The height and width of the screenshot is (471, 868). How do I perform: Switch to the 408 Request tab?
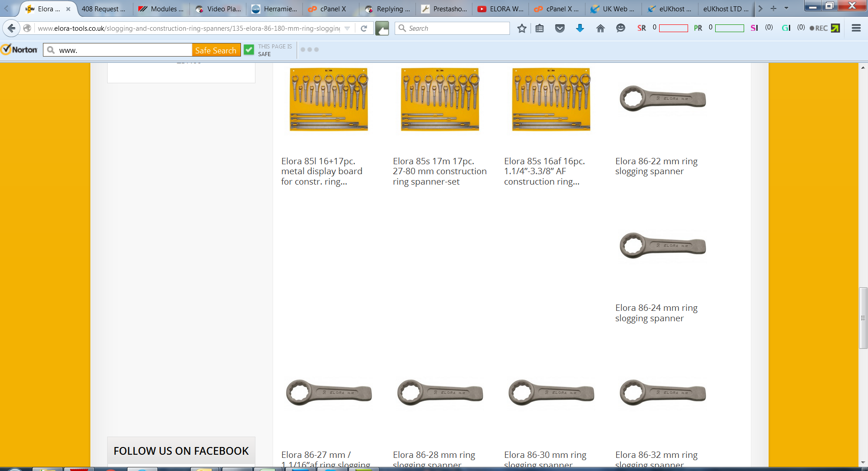click(104, 9)
